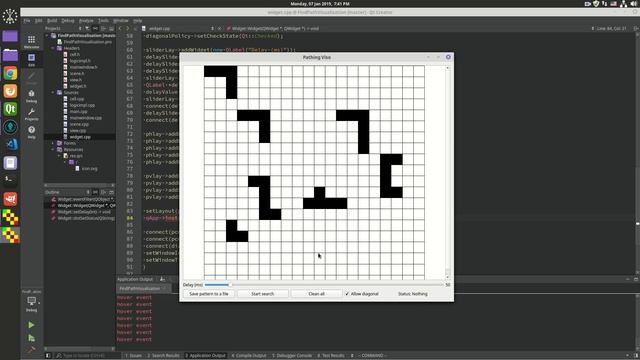
Task: Open the Debug mode in the sidebar
Action: (31, 96)
